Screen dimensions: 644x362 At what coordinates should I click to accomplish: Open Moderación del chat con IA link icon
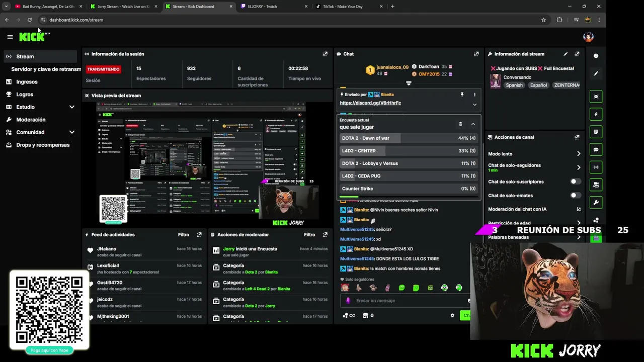click(579, 209)
